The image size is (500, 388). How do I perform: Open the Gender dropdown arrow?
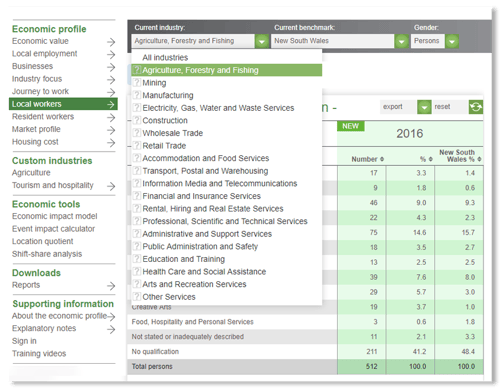(x=452, y=41)
